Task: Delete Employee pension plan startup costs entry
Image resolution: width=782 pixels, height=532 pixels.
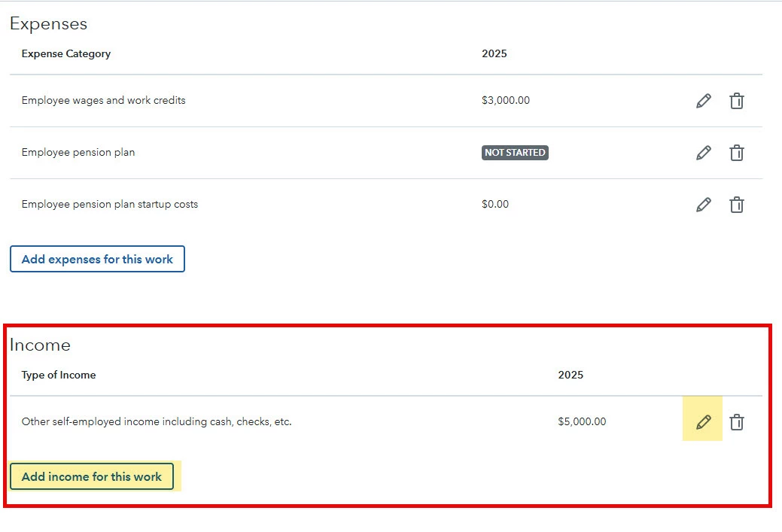Action: click(737, 205)
